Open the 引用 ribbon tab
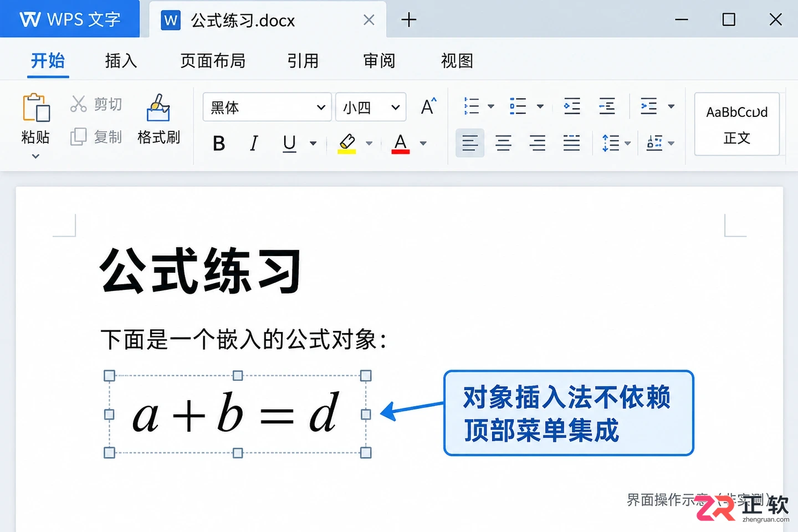 (303, 61)
